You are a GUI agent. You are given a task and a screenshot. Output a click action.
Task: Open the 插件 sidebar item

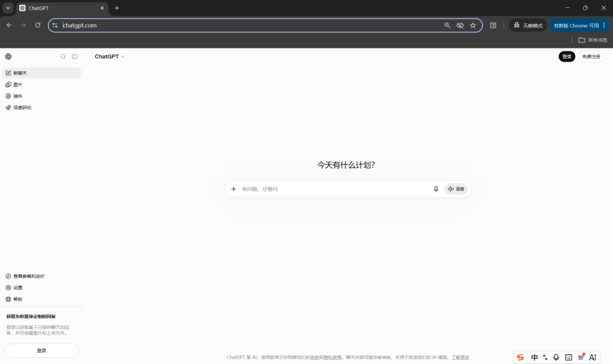coord(41,96)
